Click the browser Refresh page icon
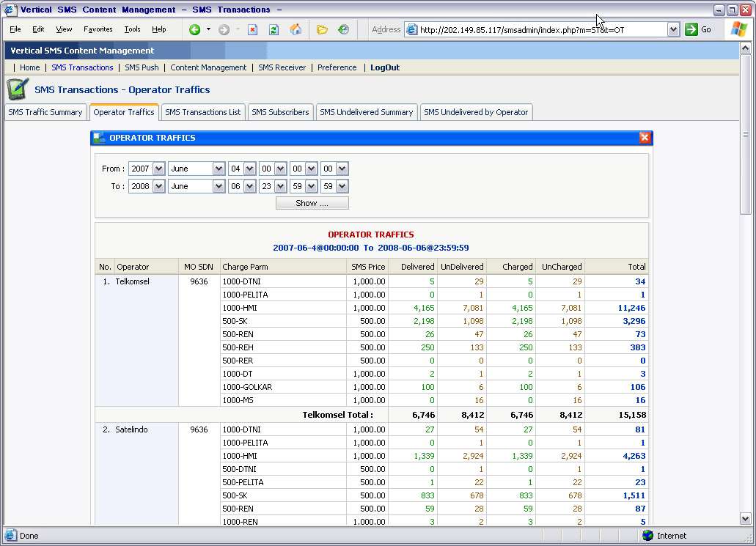Image resolution: width=756 pixels, height=546 pixels. [274, 30]
